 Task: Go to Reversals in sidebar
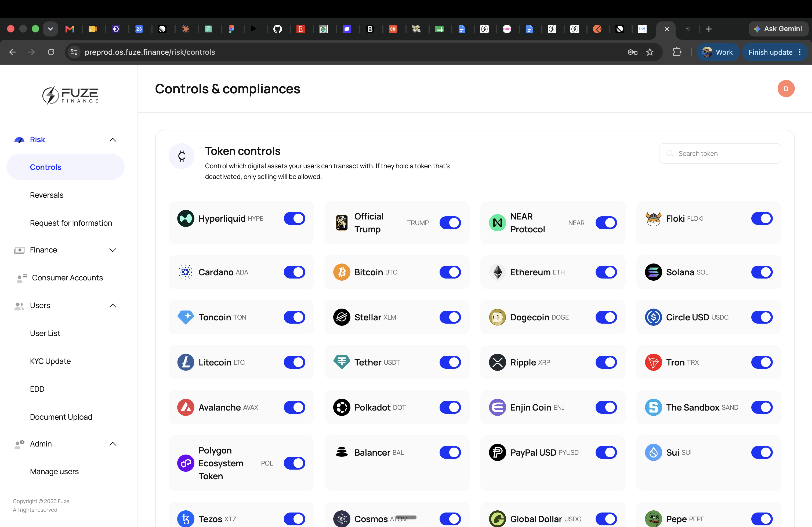click(x=47, y=195)
